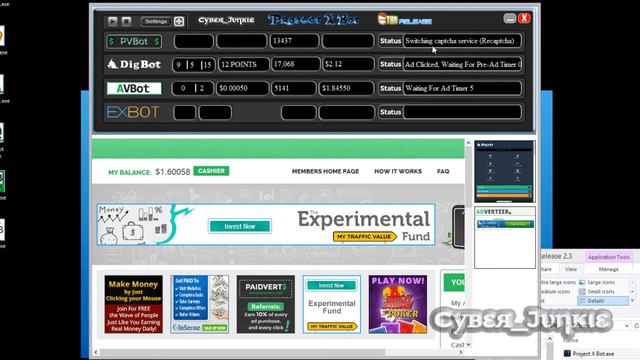640x360 pixels.
Task: Click the Project X Bot.exe file icon
Action: click(x=567, y=353)
